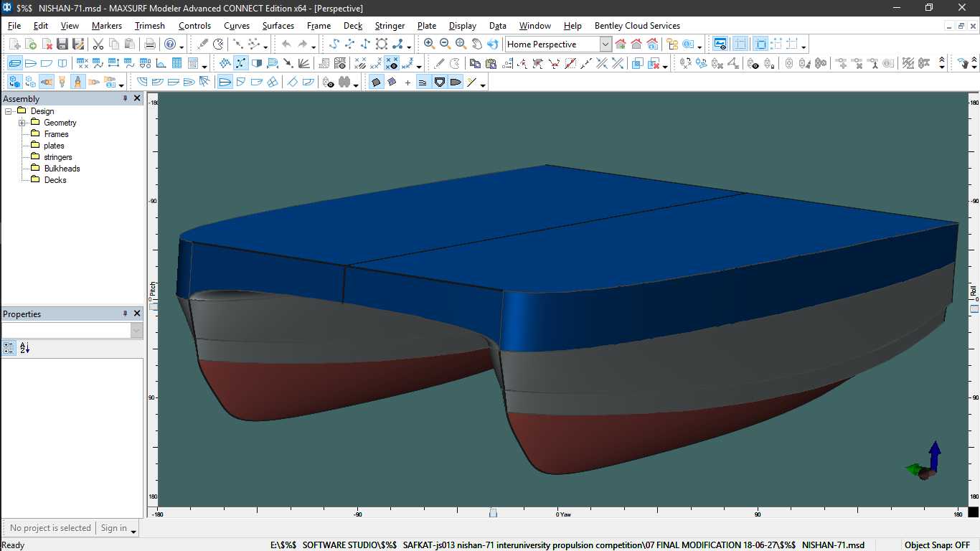The height and width of the screenshot is (551, 980).
Task: Expand the Geometry tree node
Action: [22, 123]
